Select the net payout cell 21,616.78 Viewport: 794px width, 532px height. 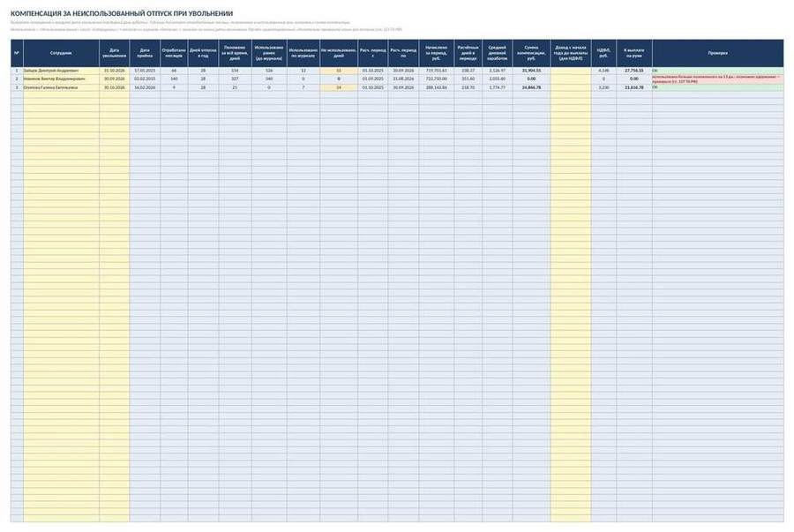click(634, 87)
